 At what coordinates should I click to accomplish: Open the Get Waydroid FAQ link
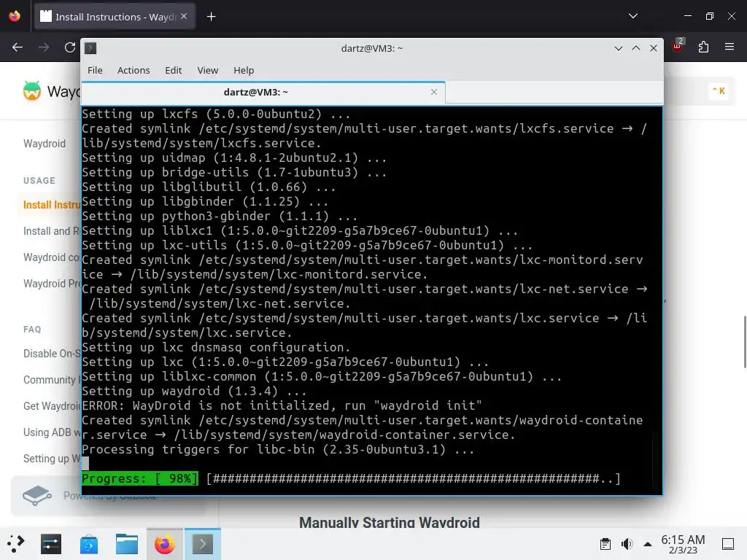point(52,405)
